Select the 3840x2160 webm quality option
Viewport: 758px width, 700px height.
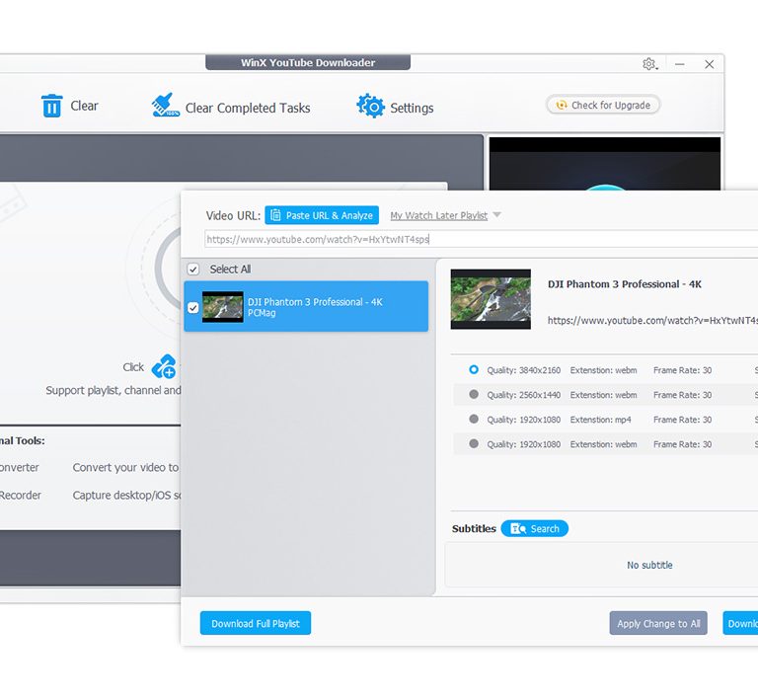(x=474, y=370)
